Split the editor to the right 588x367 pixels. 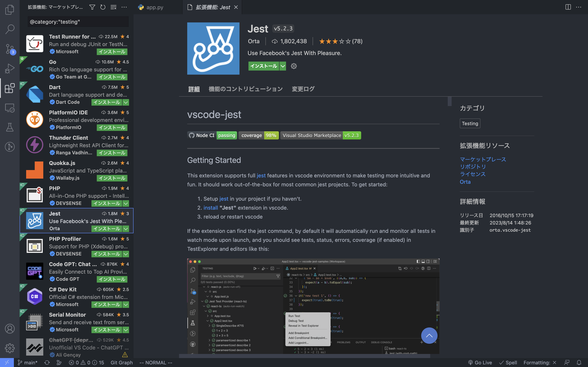pos(568,7)
